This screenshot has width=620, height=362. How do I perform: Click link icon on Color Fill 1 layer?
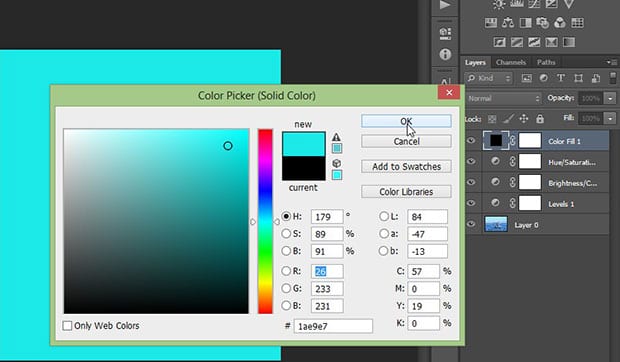coord(513,141)
